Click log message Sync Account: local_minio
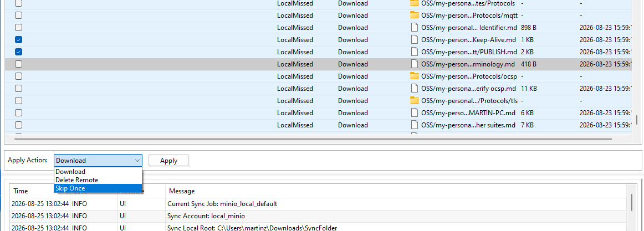The width and height of the screenshot is (644, 231). point(206,216)
